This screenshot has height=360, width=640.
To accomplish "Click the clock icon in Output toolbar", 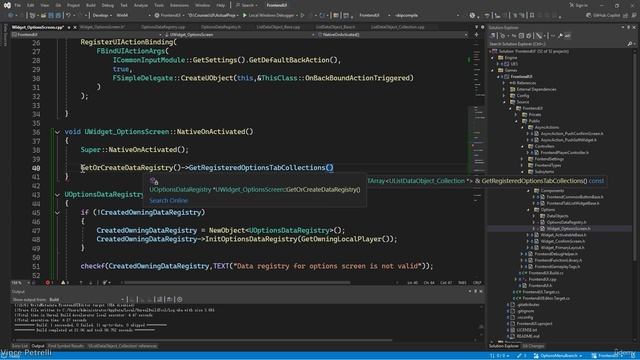I will [x=180, y=299].
